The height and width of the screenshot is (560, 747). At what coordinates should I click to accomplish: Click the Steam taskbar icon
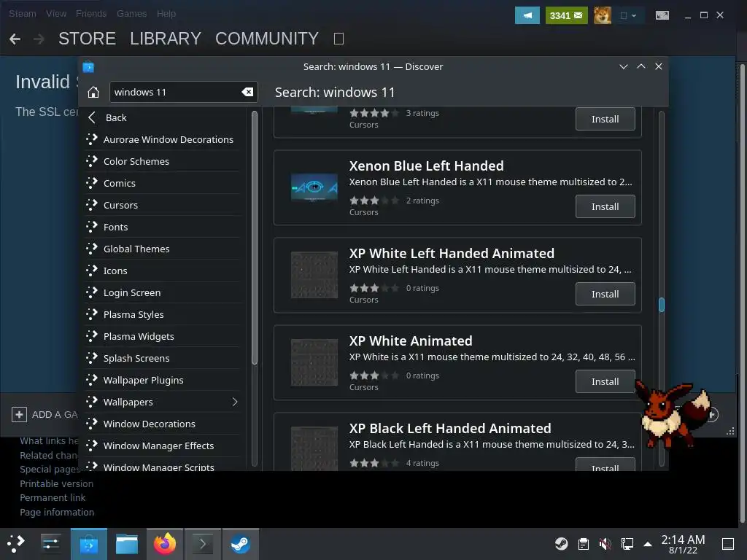241,544
